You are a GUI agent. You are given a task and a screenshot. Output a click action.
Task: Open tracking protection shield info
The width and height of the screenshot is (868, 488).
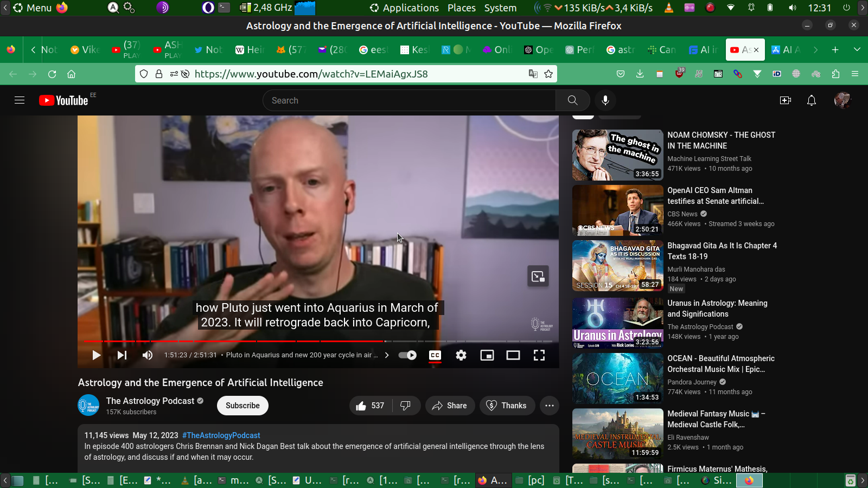tap(144, 74)
